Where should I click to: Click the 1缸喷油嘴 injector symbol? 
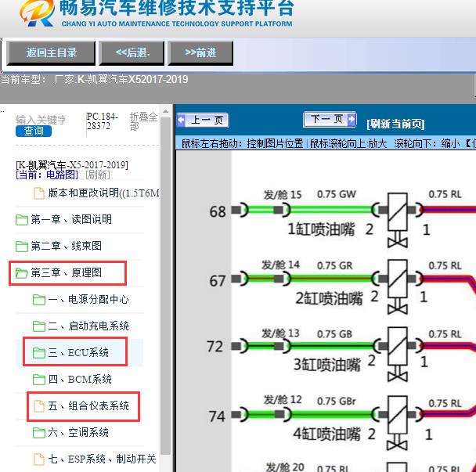click(398, 219)
